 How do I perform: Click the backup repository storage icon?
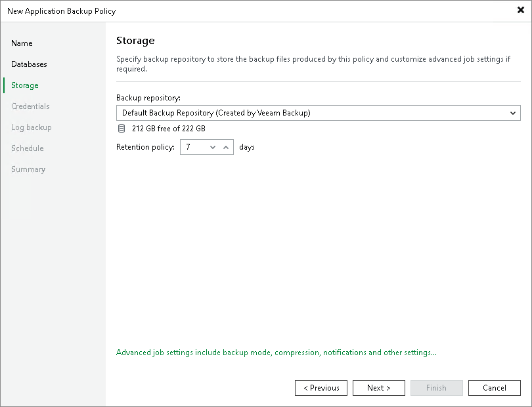[122, 129]
